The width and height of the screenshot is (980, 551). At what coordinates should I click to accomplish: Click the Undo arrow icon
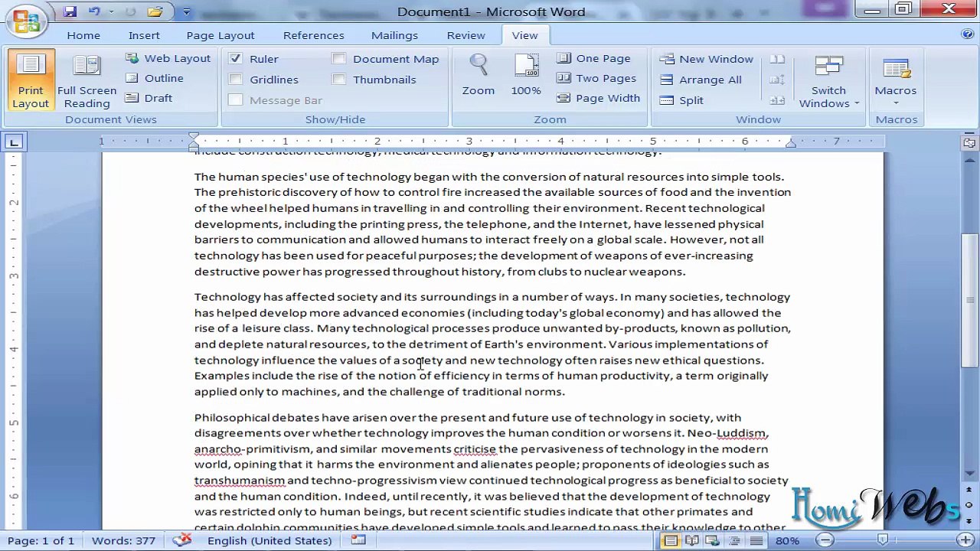[93, 11]
